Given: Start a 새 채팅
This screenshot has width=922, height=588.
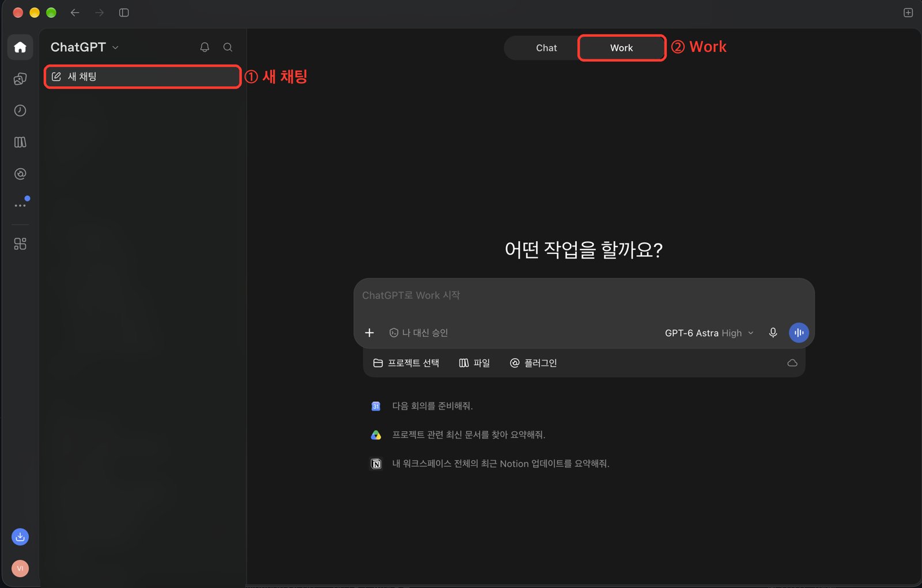Looking at the screenshot, I should (x=142, y=77).
